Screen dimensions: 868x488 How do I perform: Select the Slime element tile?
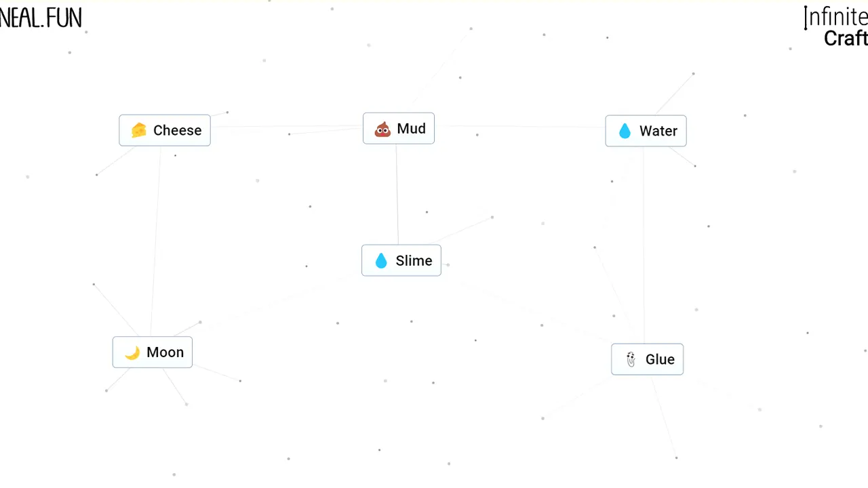[401, 260]
